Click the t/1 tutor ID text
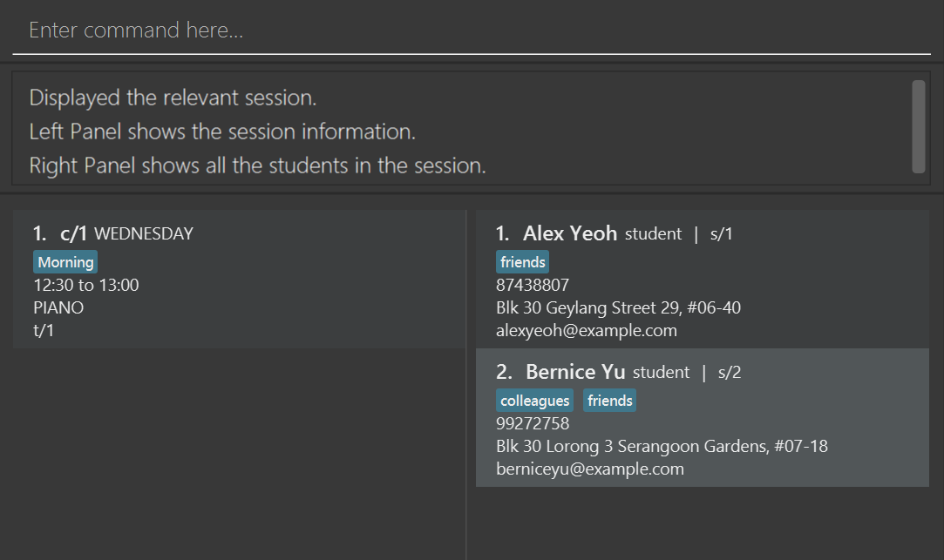 coord(45,330)
